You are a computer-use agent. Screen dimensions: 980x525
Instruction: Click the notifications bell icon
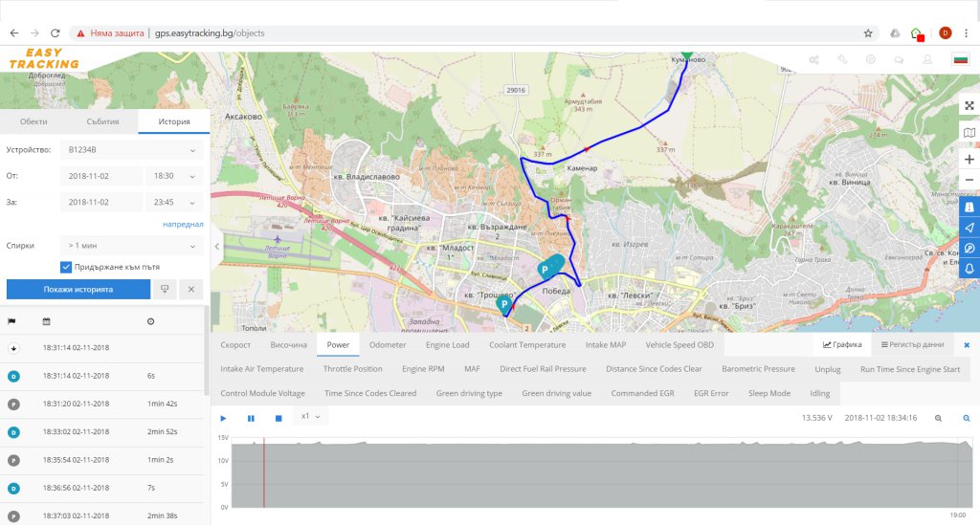pyautogui.click(x=969, y=269)
